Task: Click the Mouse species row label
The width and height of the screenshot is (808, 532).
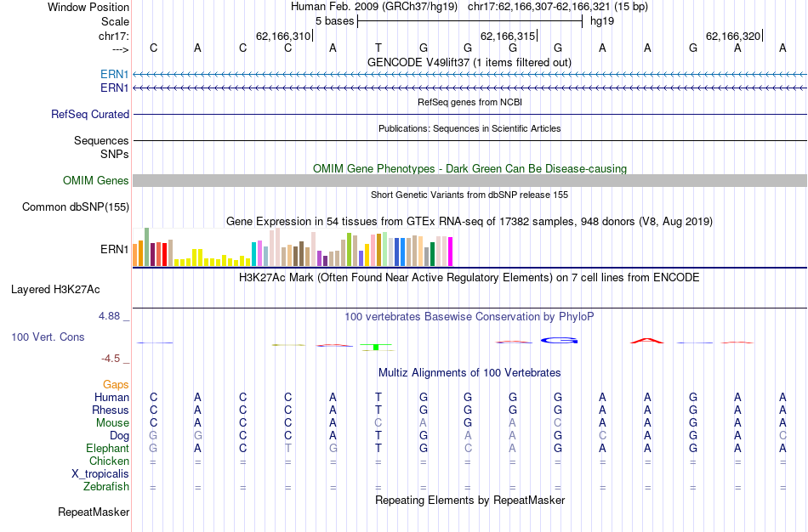Action: [x=112, y=423]
